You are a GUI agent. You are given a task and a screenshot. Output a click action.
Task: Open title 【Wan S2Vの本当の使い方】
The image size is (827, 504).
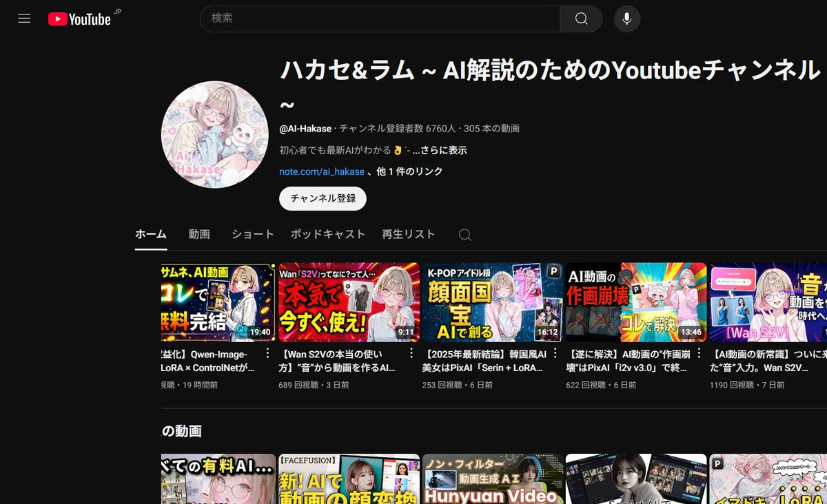pos(338,361)
